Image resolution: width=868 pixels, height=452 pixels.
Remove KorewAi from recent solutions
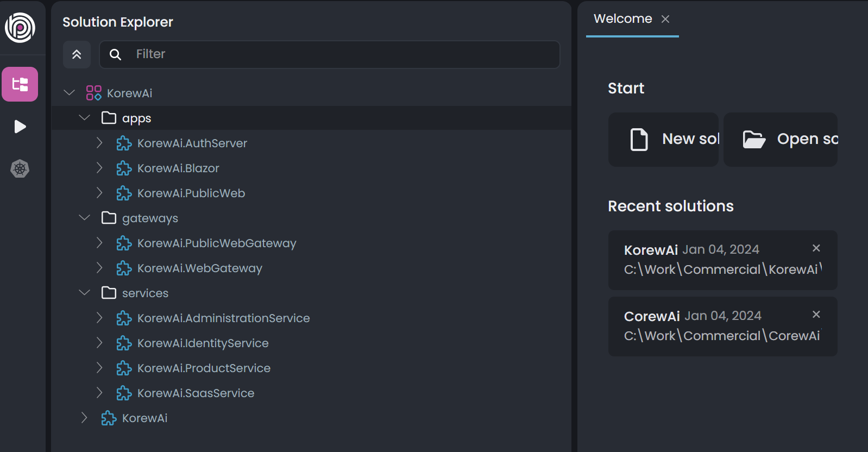816,248
